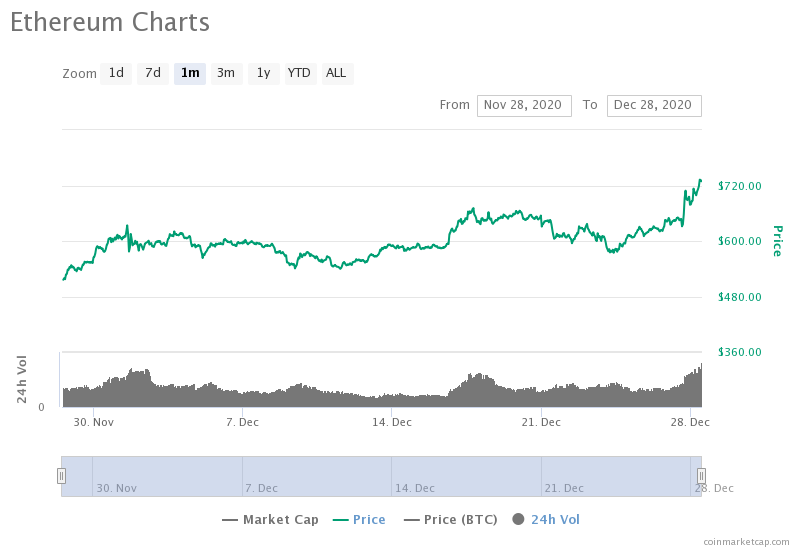This screenshot has width=800, height=550.
Task: Select the $360.00 price axis label
Action: coord(739,352)
